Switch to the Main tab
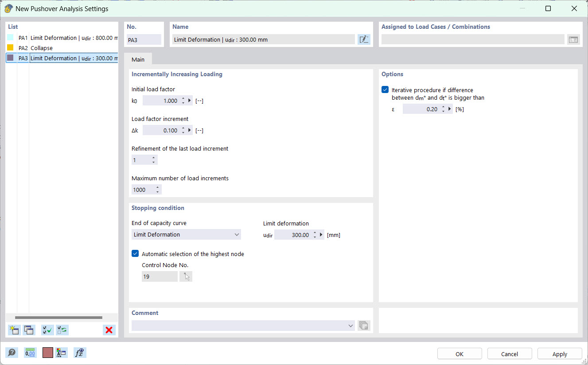This screenshot has width=588, height=365. point(138,59)
